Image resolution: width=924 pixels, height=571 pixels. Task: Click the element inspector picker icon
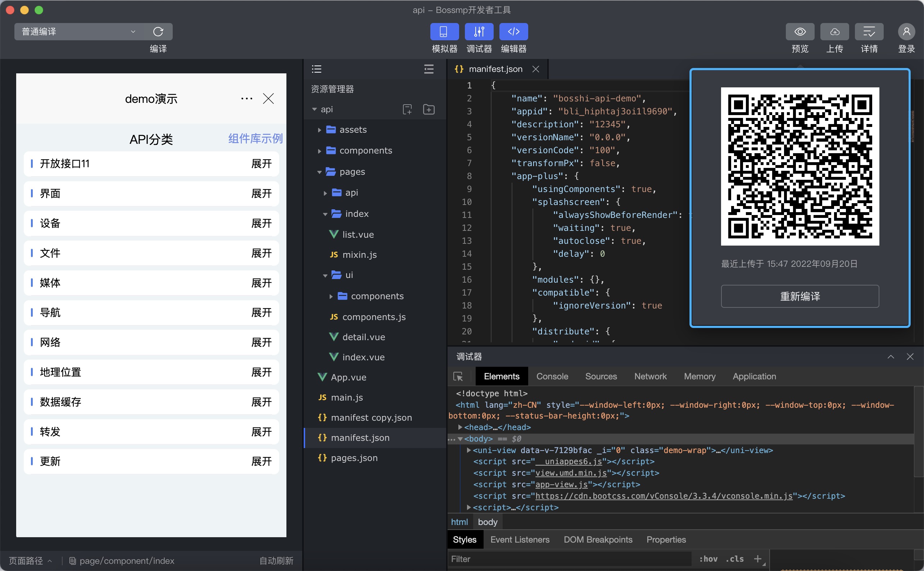(x=458, y=376)
